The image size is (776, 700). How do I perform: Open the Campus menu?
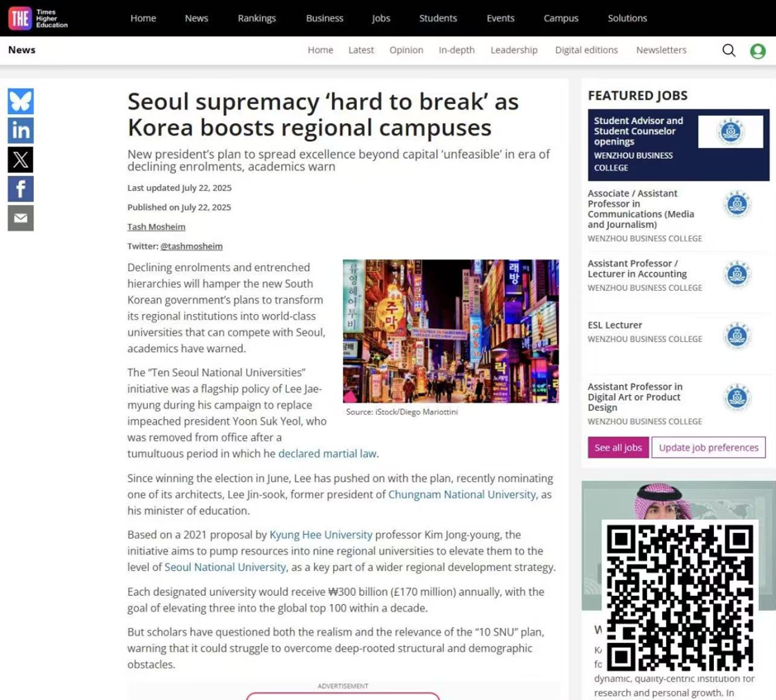point(560,18)
